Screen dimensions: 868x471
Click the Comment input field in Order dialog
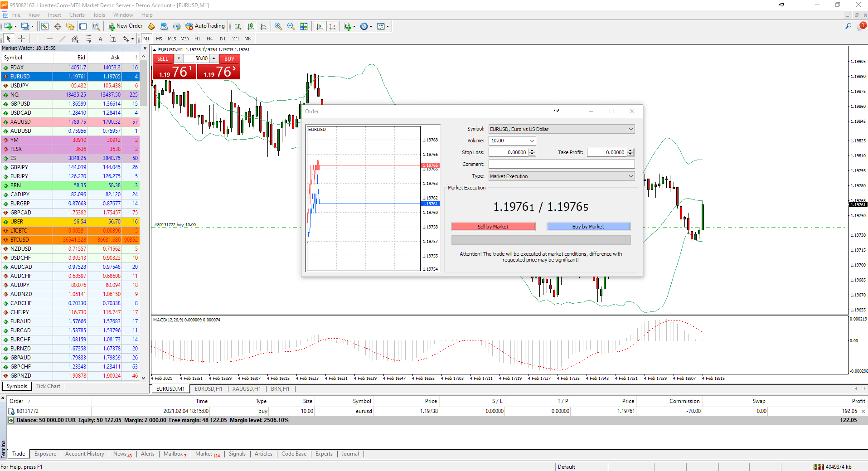561,164
